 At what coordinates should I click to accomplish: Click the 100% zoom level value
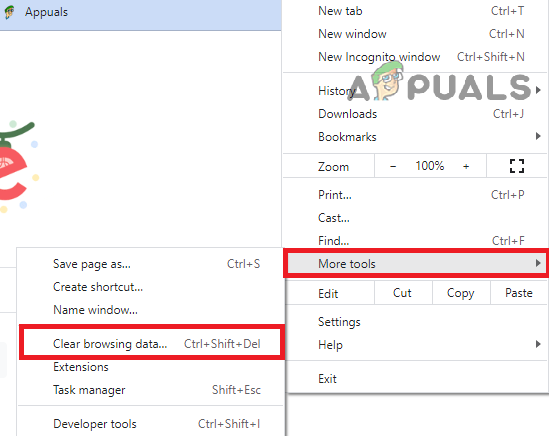[x=430, y=166]
